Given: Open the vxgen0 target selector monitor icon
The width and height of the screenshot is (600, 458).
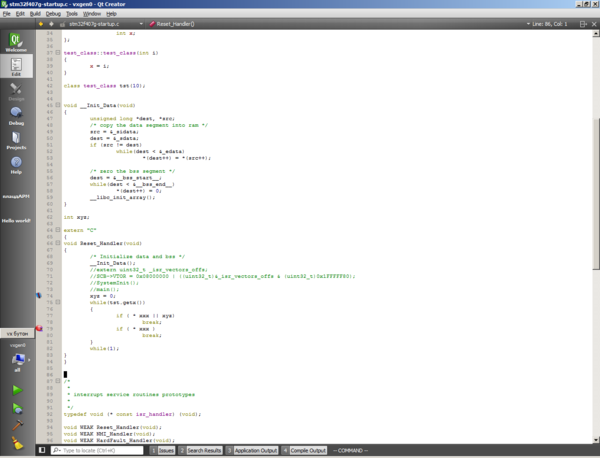Looking at the screenshot, I should pyautogui.click(x=18, y=360).
